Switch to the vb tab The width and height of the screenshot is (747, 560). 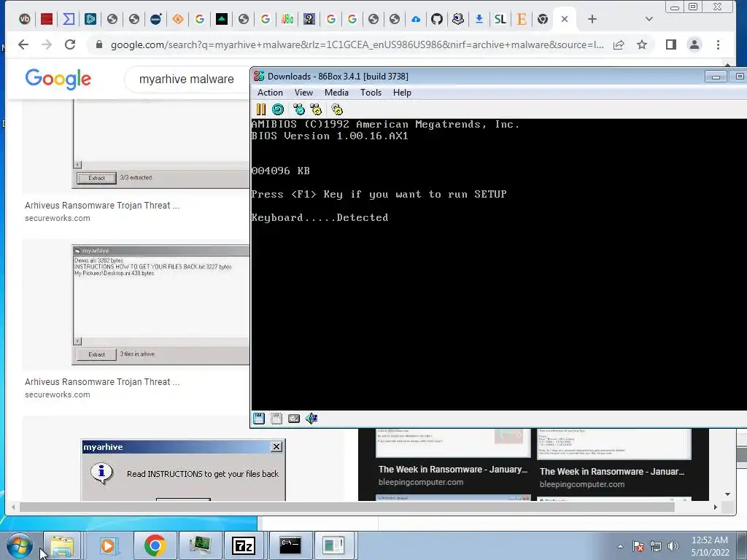coord(25,19)
